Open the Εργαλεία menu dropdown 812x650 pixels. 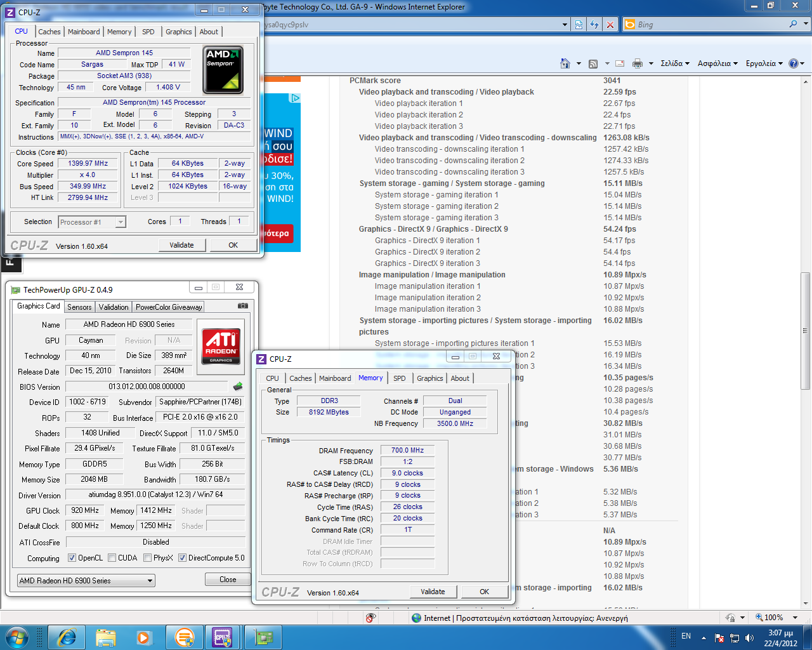[x=764, y=63]
